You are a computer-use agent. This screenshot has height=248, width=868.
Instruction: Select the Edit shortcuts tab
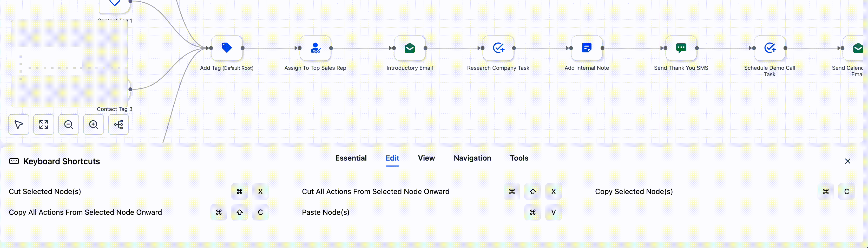click(x=392, y=158)
